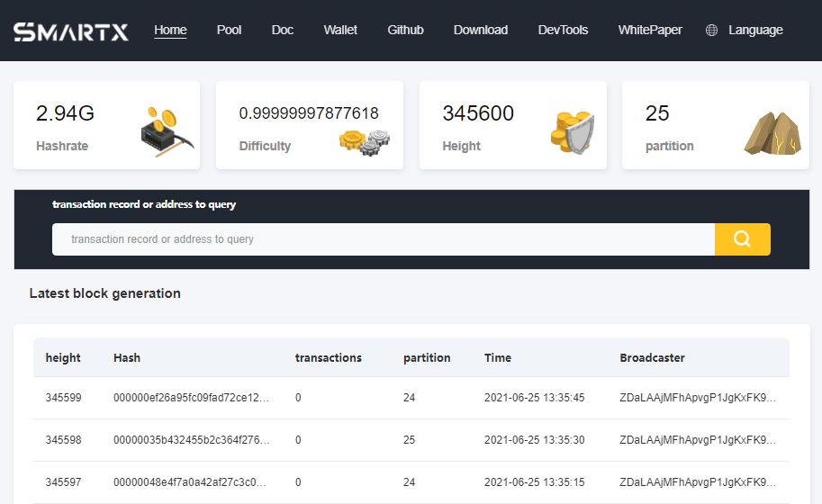This screenshot has width=822, height=504.
Task: Open hash 00000048e4f7a0a42af27c3c0...
Action: tap(190, 482)
